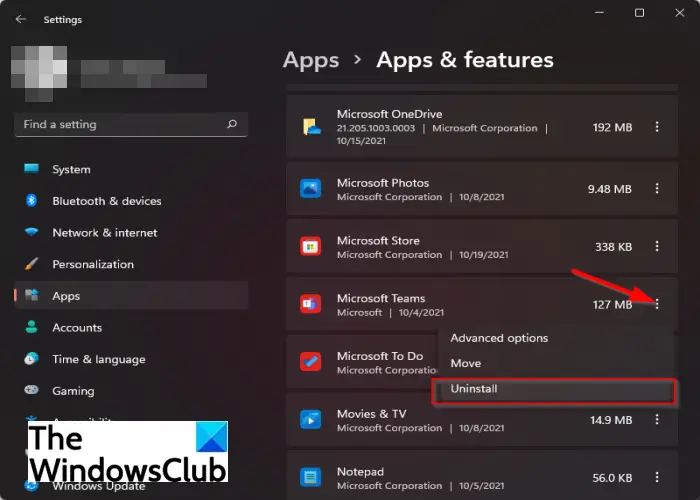700x500 pixels.
Task: Click the back arrow in Settings
Action: [x=21, y=19]
